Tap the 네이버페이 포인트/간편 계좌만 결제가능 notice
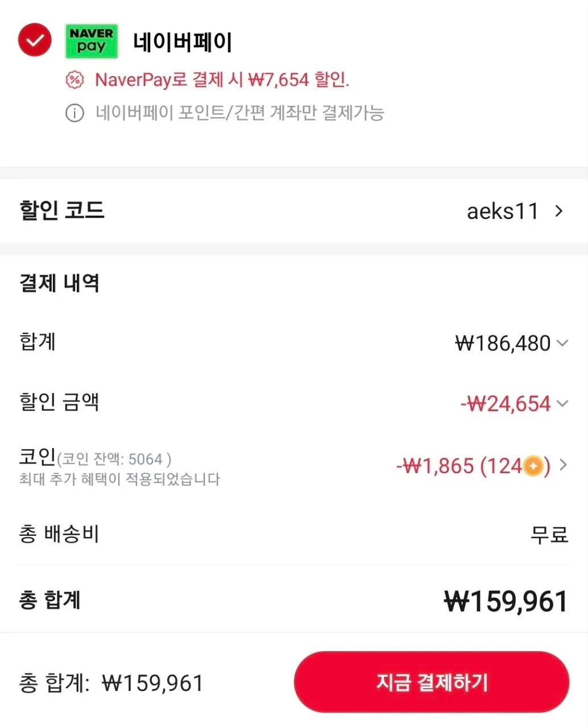588x728 pixels. click(239, 113)
